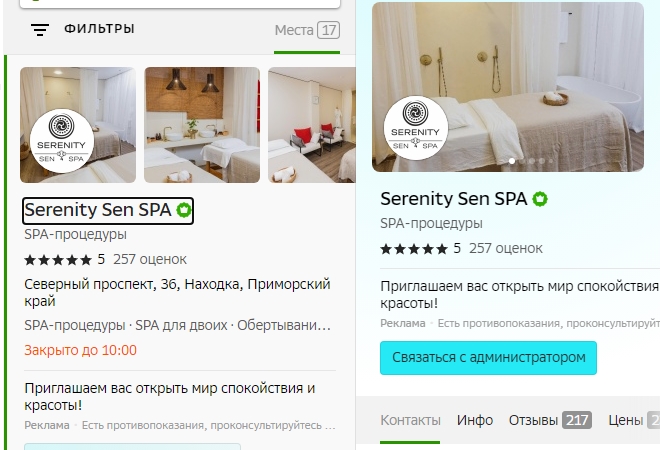This screenshot has height=450, width=660.
Task: Select the first carousel dot on large photo
Action: [512, 161]
